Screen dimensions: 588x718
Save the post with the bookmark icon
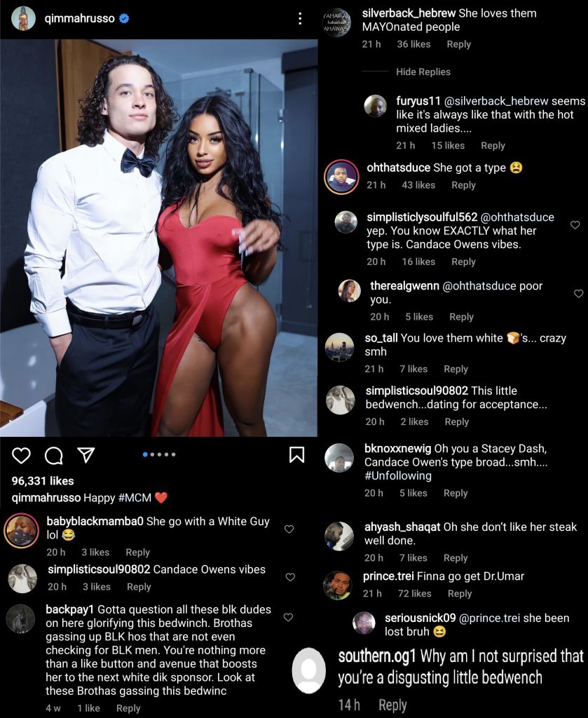click(x=296, y=454)
